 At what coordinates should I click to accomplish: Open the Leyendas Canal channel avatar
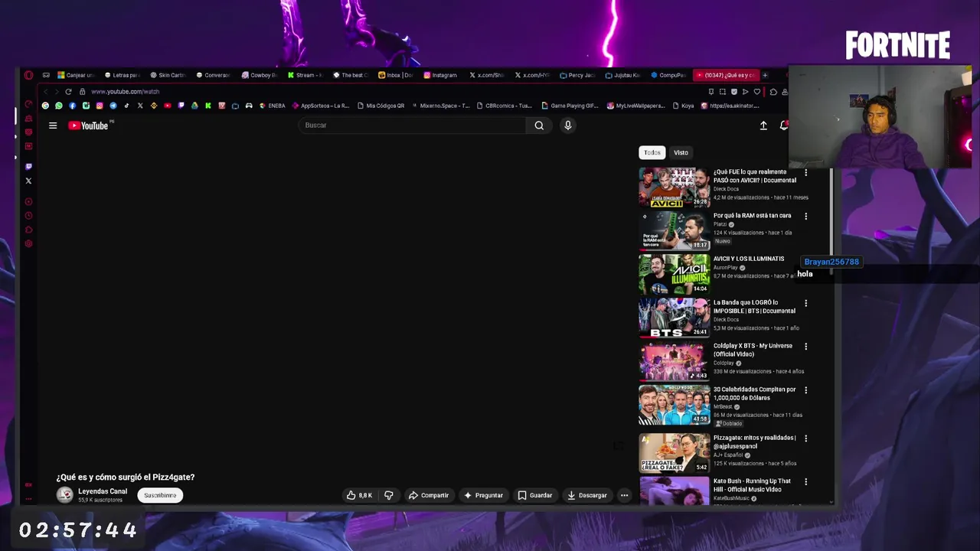pyautogui.click(x=65, y=495)
